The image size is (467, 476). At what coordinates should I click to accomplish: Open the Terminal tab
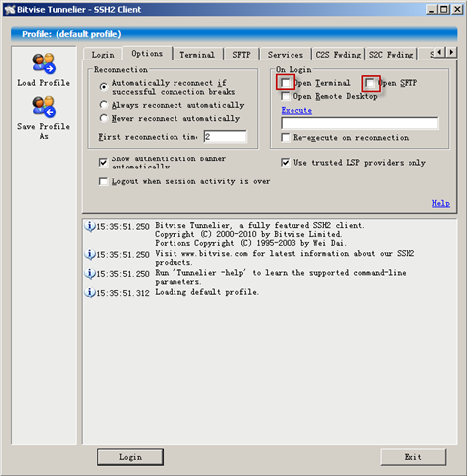coord(197,55)
